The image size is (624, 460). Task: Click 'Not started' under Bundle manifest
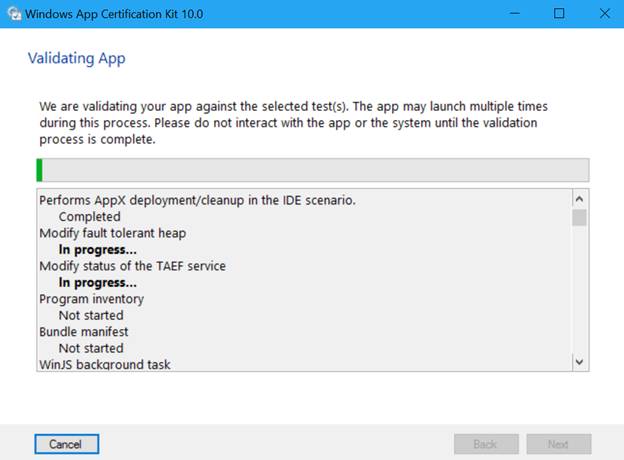coord(91,348)
